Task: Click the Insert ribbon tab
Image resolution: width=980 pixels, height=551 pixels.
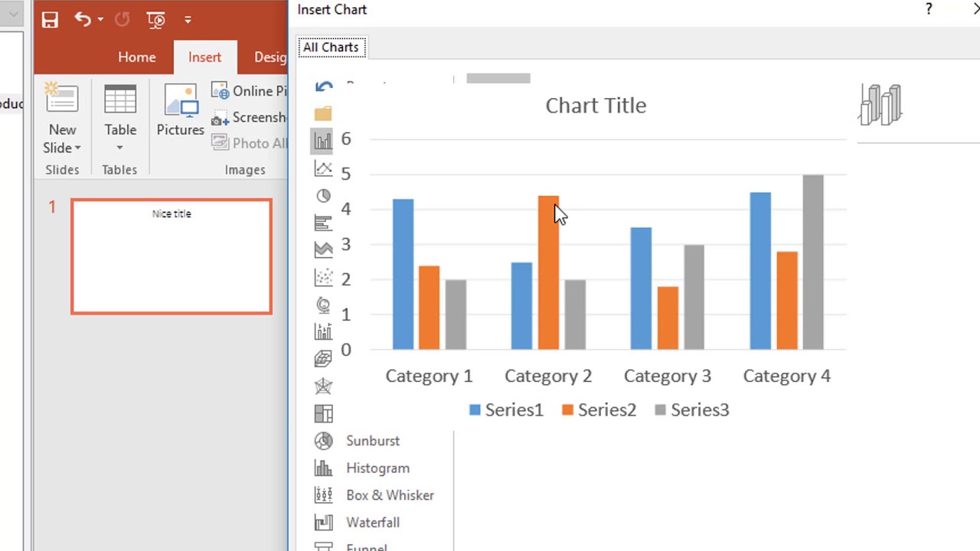Action: pos(204,57)
